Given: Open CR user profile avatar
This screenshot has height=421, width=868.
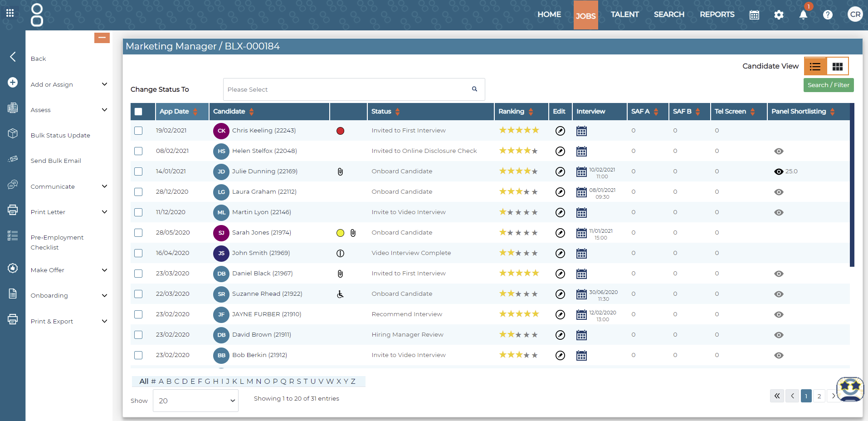Looking at the screenshot, I should [x=855, y=14].
